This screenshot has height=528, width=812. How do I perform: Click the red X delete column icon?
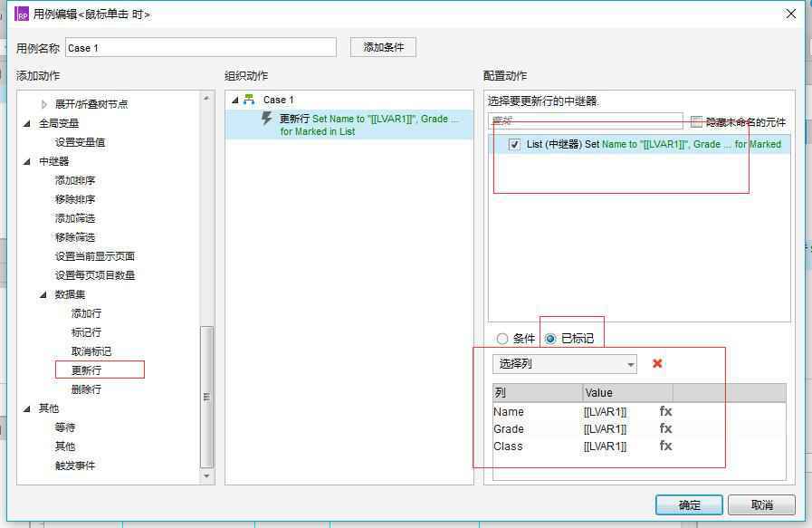(657, 363)
